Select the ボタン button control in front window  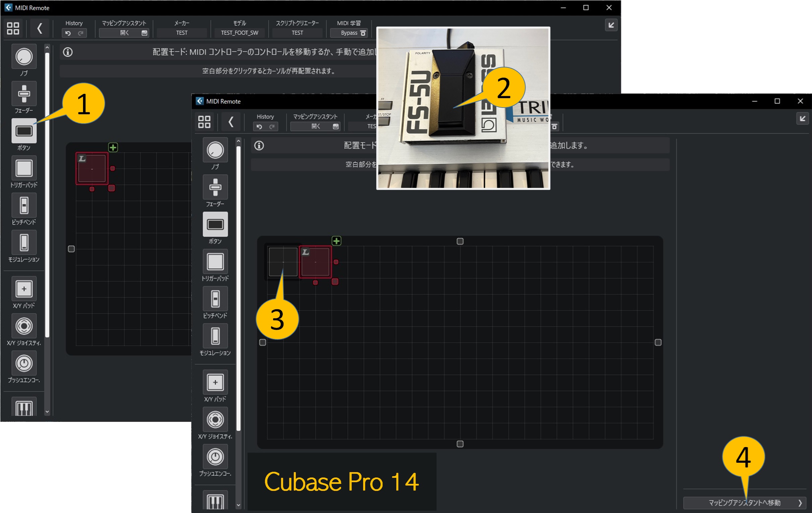(x=215, y=224)
